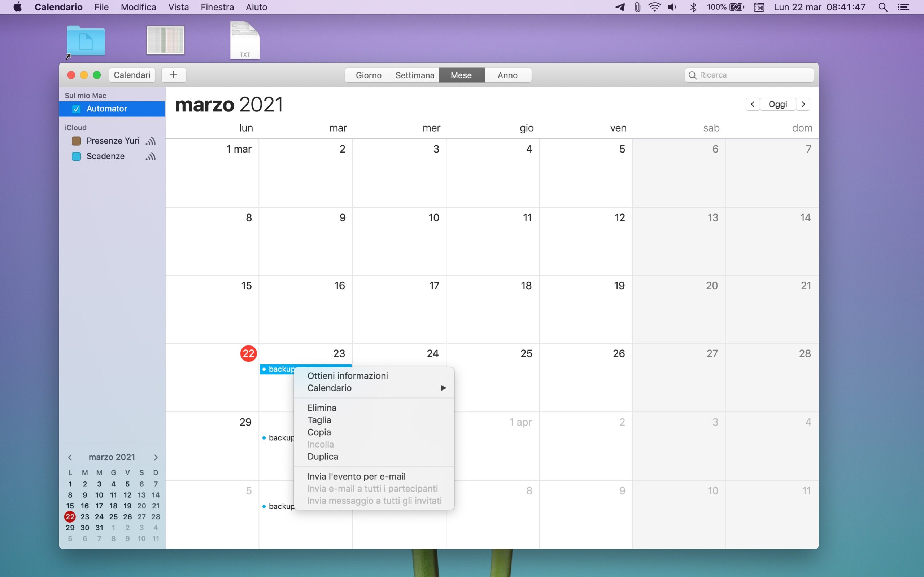Click the Bluetooth menu bar icon

pos(693,7)
